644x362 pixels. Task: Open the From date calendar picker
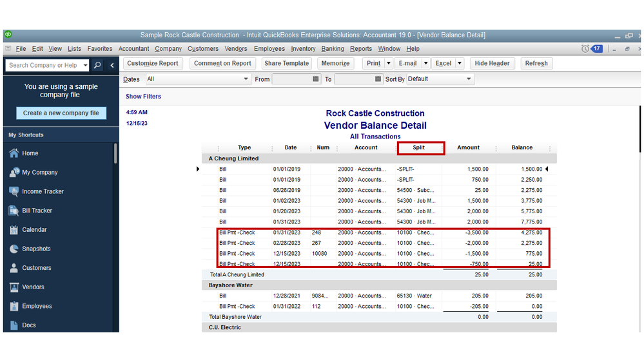coord(316,79)
